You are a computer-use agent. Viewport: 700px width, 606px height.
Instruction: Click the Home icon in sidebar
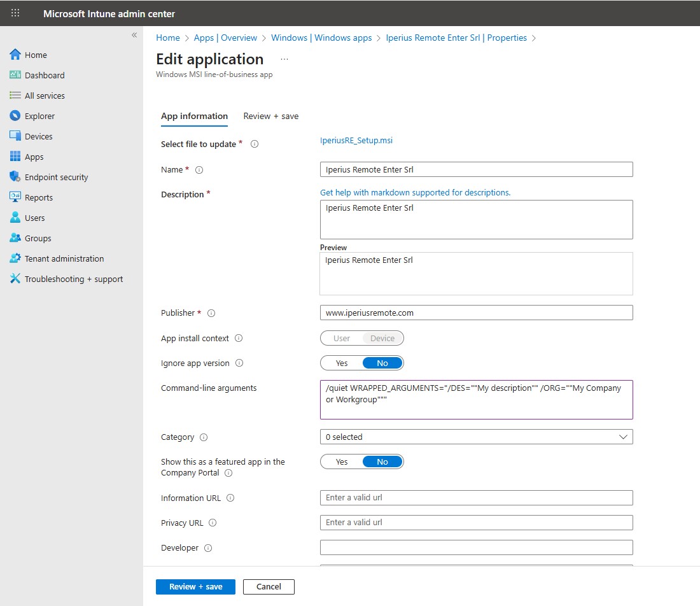click(x=15, y=55)
